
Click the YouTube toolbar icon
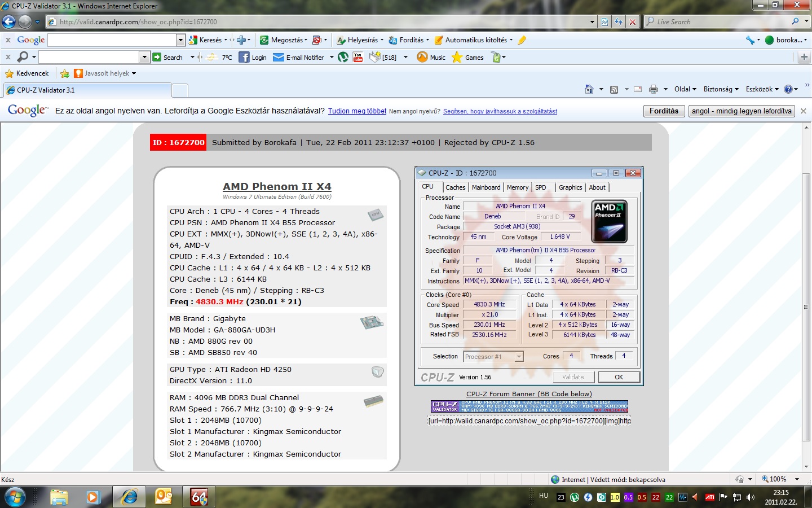pos(358,57)
